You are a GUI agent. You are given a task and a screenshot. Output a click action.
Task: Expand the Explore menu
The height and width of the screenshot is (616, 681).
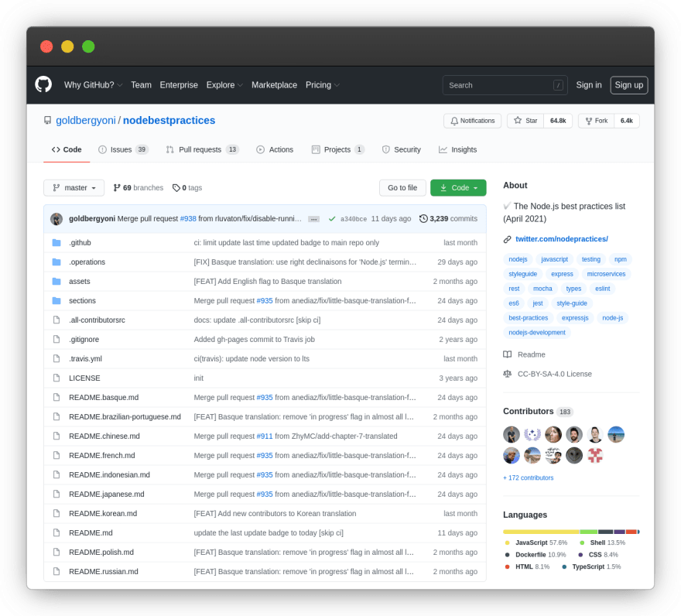pos(224,85)
